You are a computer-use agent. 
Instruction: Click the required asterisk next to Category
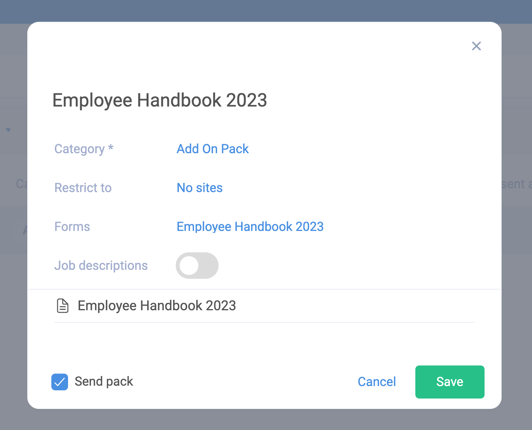point(111,147)
